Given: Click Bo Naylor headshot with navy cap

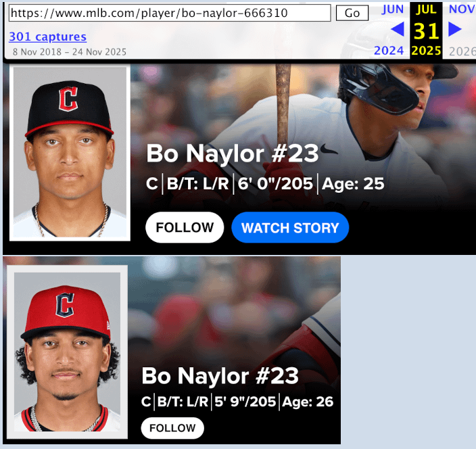Looking at the screenshot, I should pos(70,153).
